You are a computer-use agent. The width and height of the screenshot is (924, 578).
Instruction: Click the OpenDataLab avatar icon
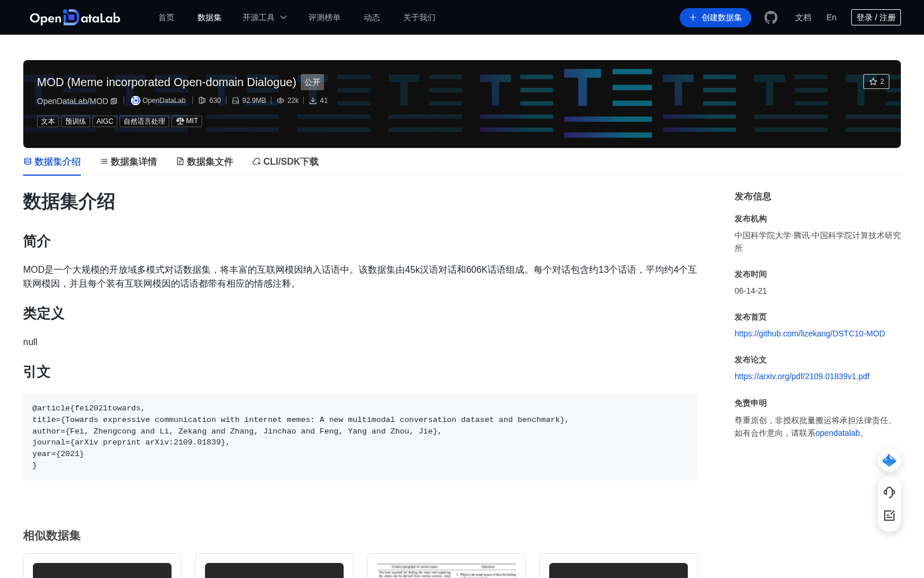pyautogui.click(x=136, y=101)
